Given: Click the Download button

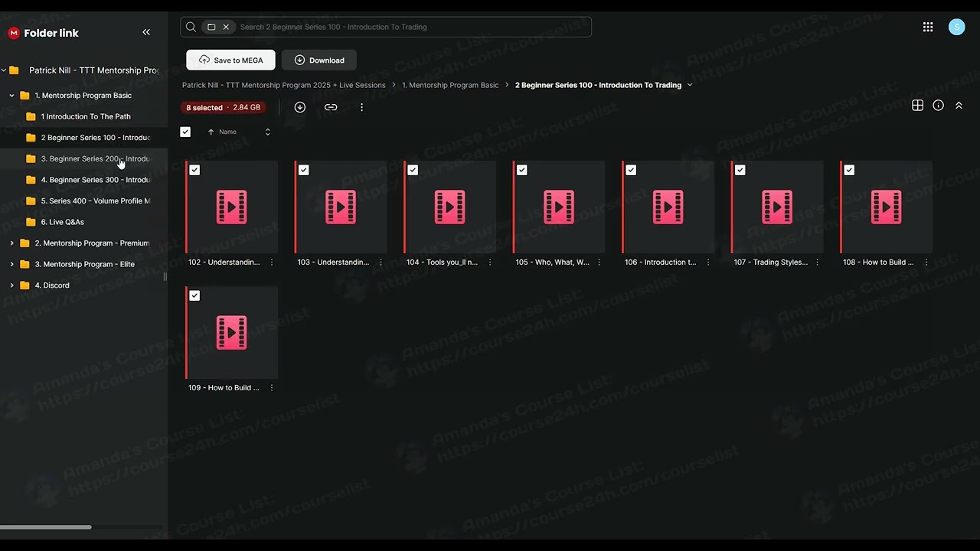Looking at the screenshot, I should pos(319,60).
